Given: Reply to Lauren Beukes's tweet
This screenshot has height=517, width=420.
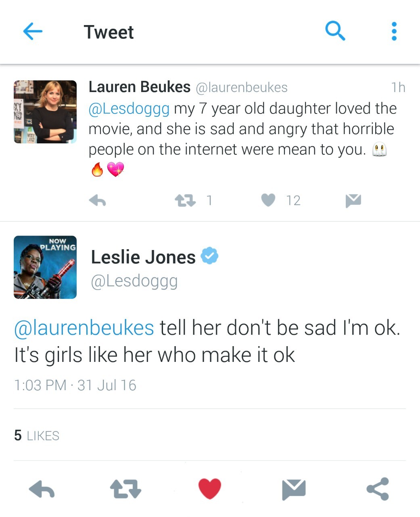Looking at the screenshot, I should pos(98,200).
